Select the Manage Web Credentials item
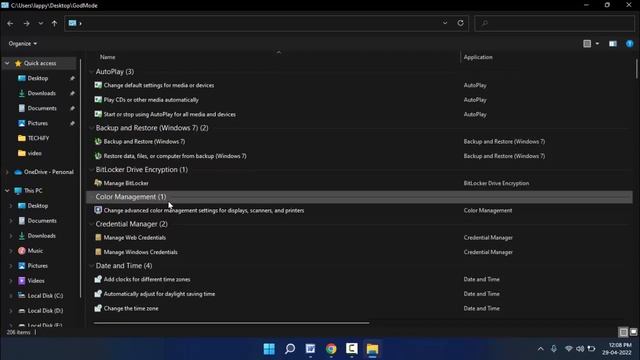This screenshot has width=640, height=360. pos(134,238)
